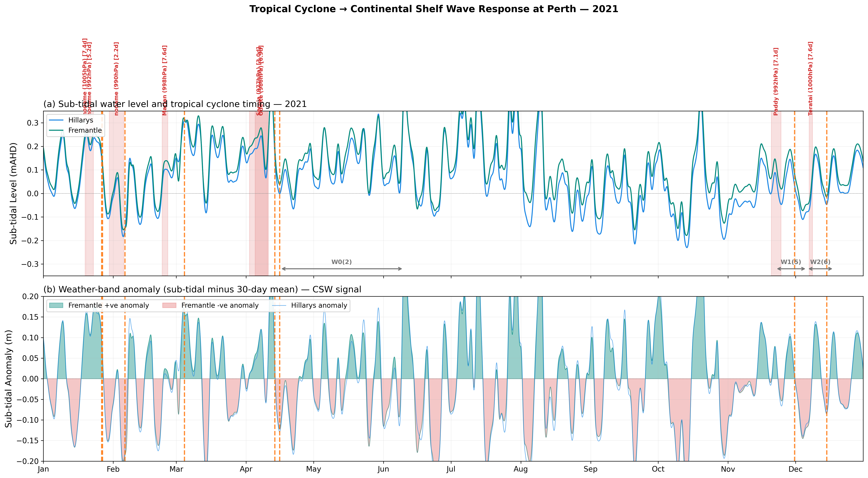Click the teal 'Fremantle +ve anomaly' legend patch
The width and height of the screenshot is (868, 478).
pyautogui.click(x=56, y=305)
